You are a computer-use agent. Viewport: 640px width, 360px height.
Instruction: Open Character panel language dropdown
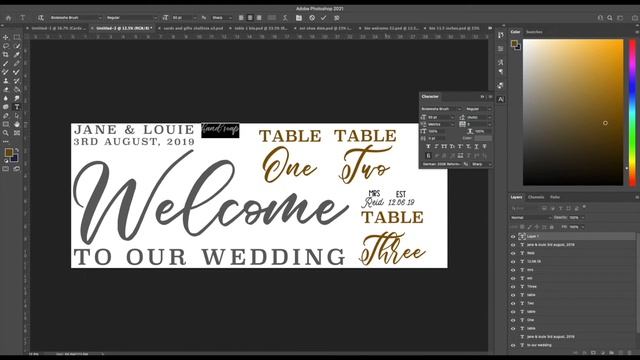[x=442, y=164]
